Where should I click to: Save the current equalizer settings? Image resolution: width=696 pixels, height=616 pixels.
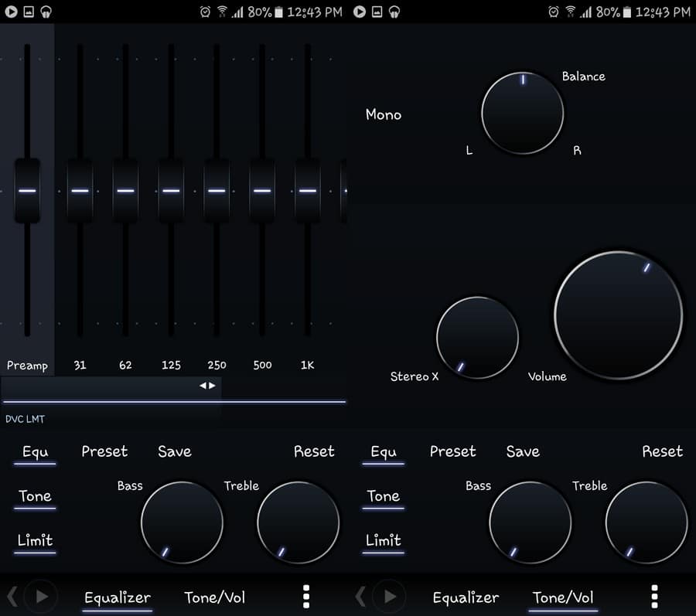click(x=174, y=452)
